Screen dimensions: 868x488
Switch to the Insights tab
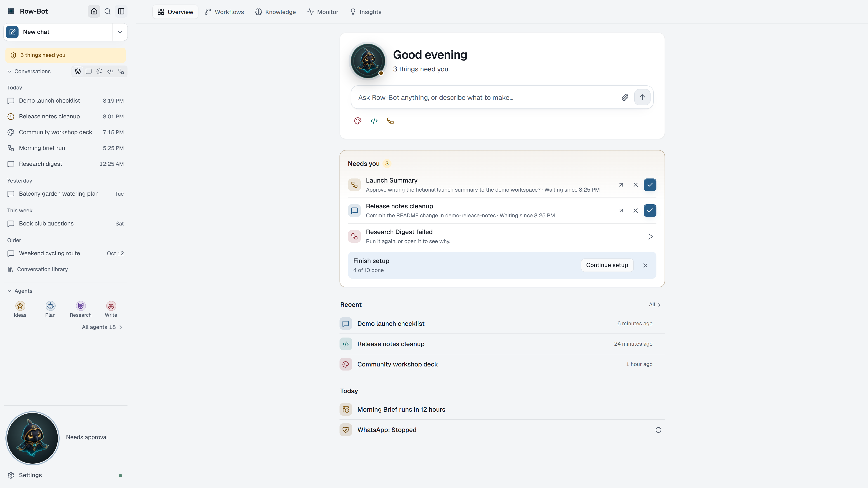tap(366, 12)
